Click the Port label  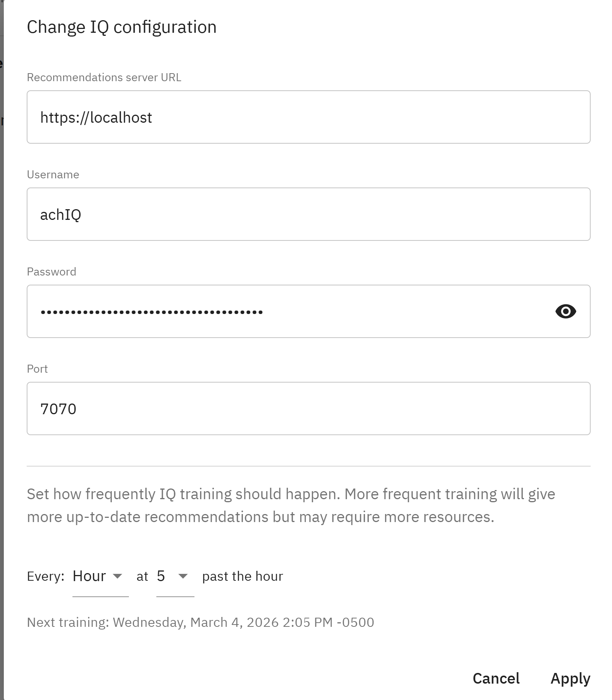point(37,369)
